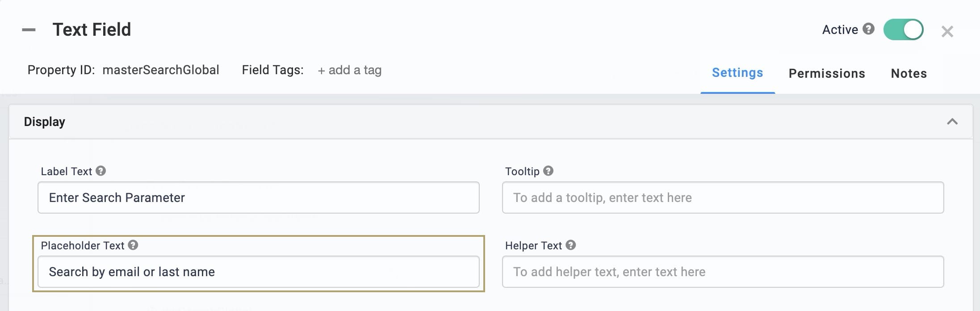Viewport: 980px width, 311px height.
Task: Toggle the Active switch off
Action: coord(903,29)
